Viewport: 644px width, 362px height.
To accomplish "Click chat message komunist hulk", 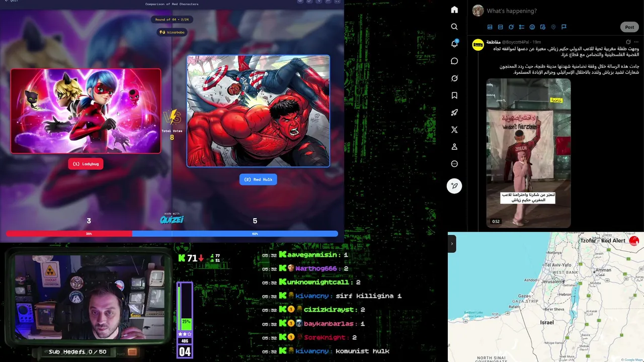I will tap(362, 351).
